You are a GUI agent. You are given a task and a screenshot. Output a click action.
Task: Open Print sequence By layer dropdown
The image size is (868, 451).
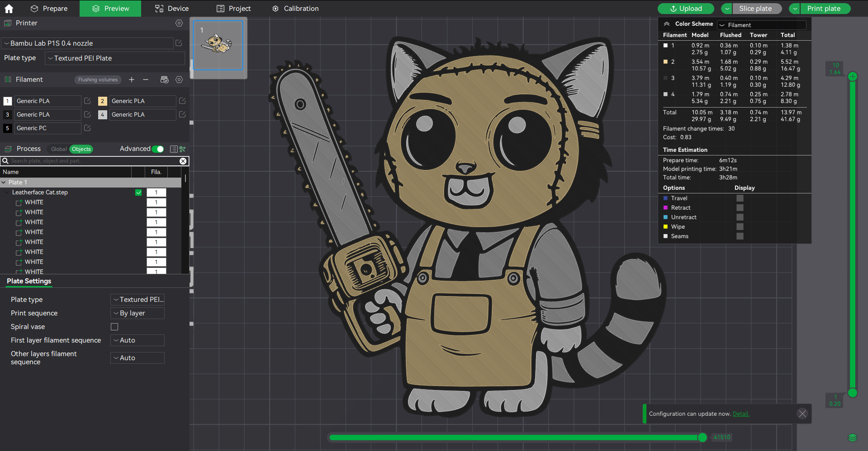point(138,313)
